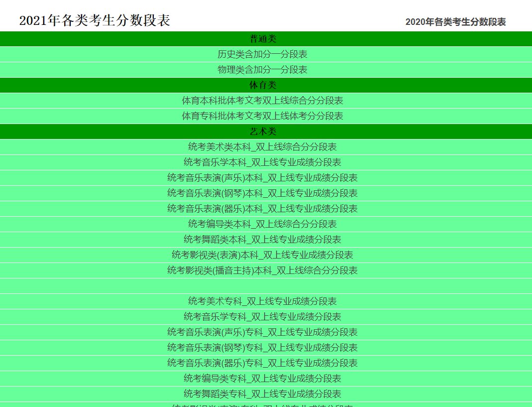
Task: Open 统考音乐表演(器乐)专科 score table
Action: [x=262, y=363]
